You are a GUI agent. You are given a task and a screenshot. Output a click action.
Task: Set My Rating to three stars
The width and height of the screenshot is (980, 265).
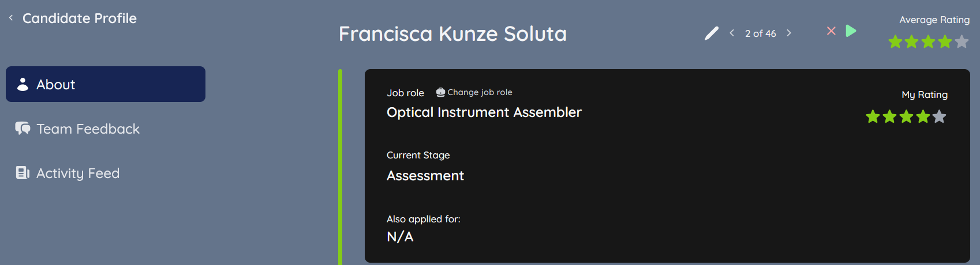click(906, 117)
